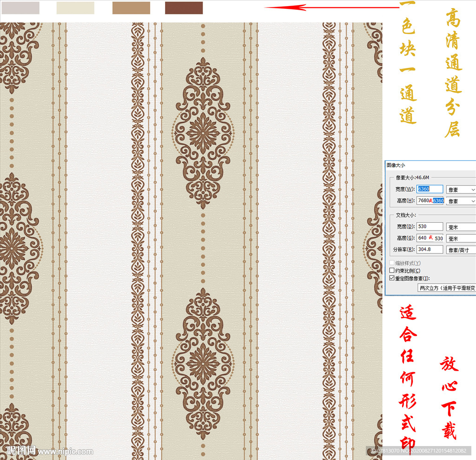Open the 像素/英寸 resolution unit dropdown
Image resolution: width=476 pixels, height=460 pixels.
point(461,250)
